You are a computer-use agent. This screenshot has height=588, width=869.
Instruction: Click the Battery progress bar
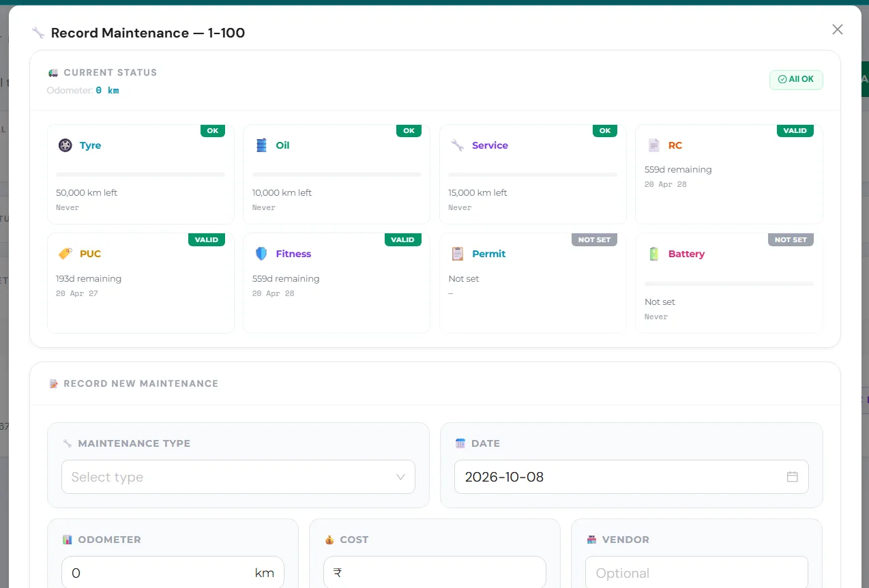(x=729, y=283)
